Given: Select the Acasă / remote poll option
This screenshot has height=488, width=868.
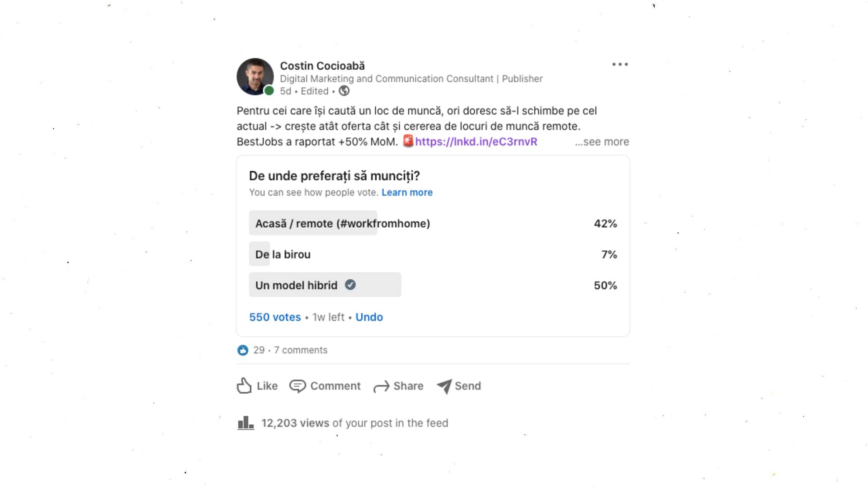Looking at the screenshot, I should [x=342, y=223].
